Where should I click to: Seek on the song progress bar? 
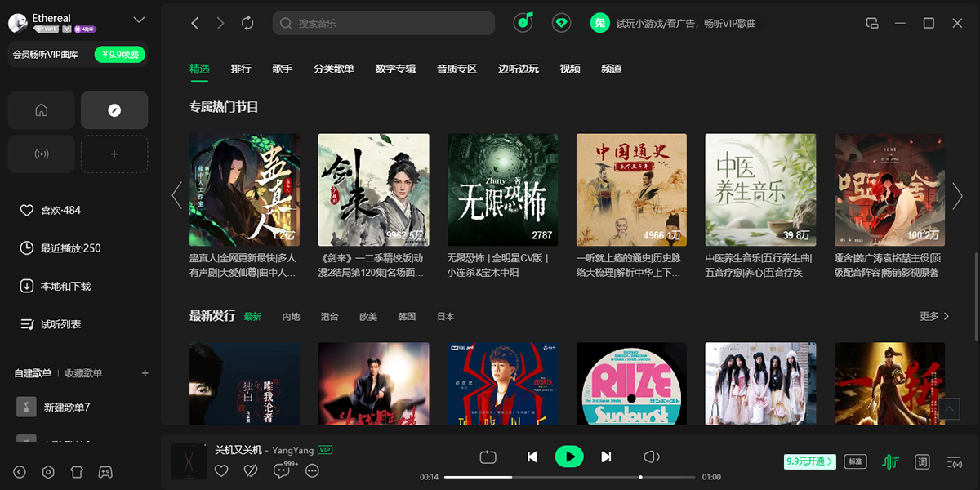570,477
